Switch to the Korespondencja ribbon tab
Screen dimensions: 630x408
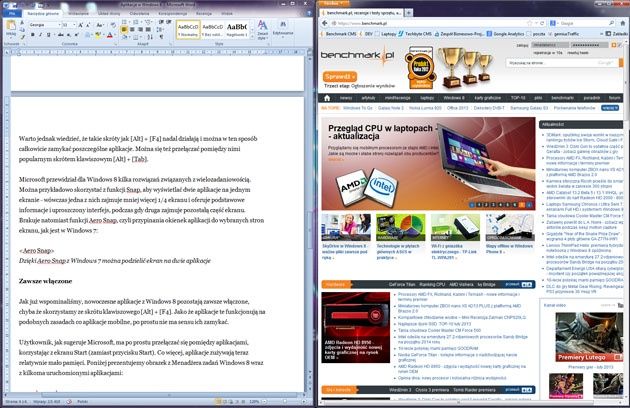(x=173, y=13)
